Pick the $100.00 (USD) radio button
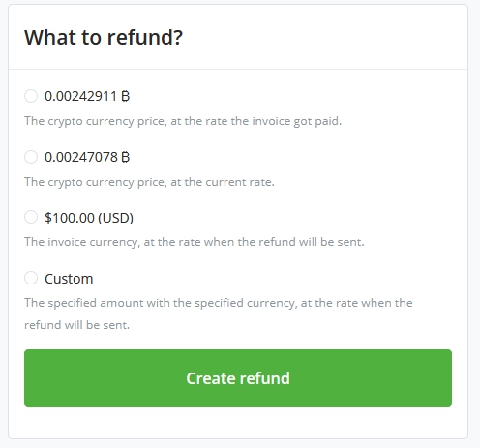Screen dimensions: 480x448 [x=31, y=217]
